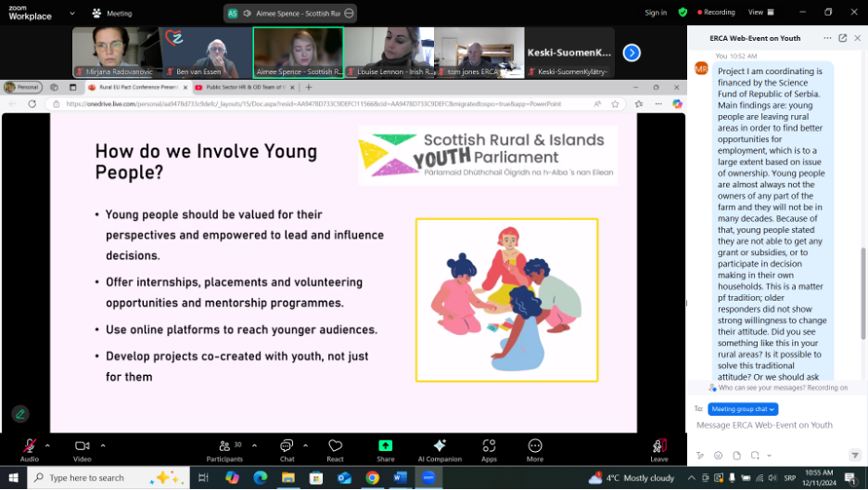Start sharing with the green Share button
Viewport: 868px width, 490px height.
385,447
